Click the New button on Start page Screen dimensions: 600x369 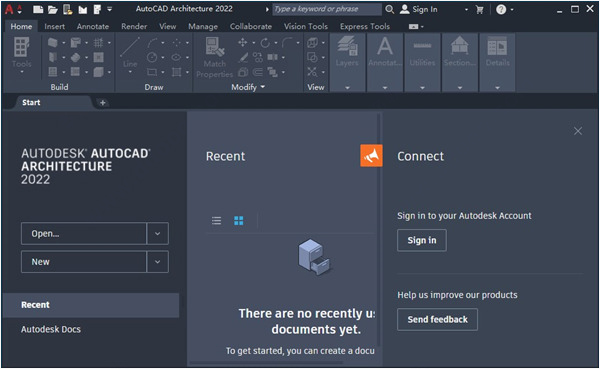click(x=84, y=262)
